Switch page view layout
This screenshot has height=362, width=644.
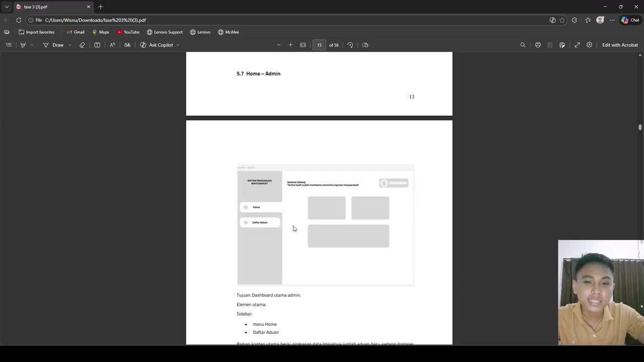pos(365,45)
